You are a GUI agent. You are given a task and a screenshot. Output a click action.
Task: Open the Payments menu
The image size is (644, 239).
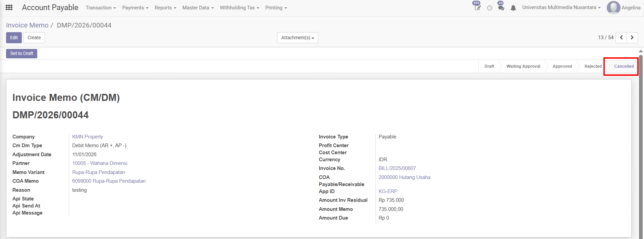pyautogui.click(x=135, y=8)
